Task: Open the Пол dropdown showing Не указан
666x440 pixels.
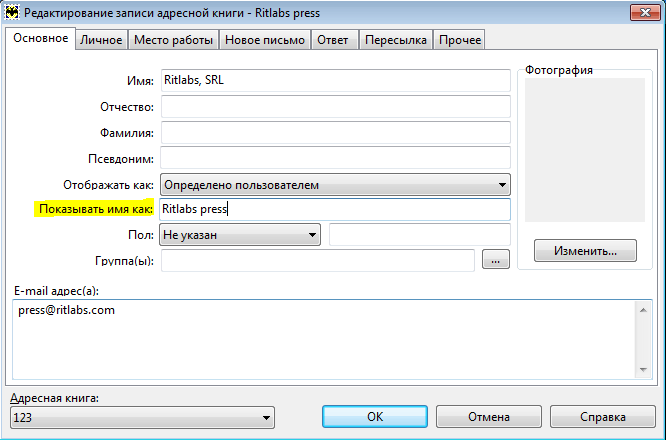Action: [240, 235]
